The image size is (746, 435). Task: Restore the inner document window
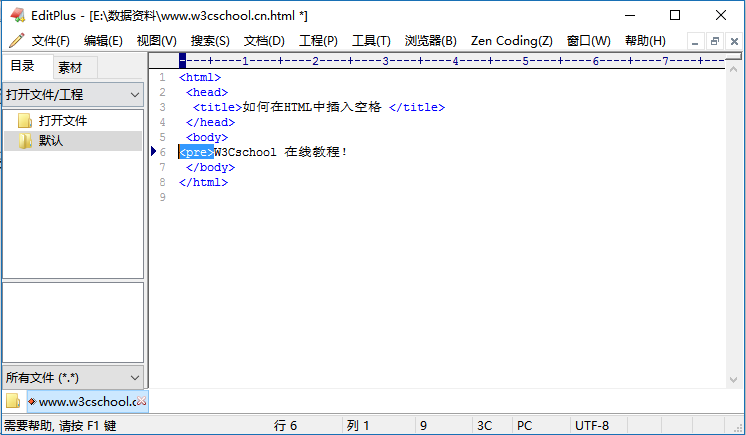click(x=714, y=41)
